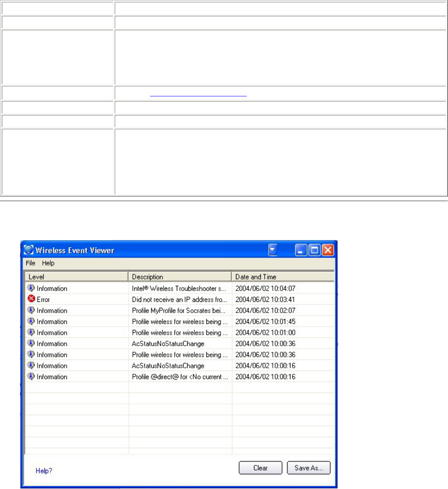Select the '2004/06/02 10:03:41' timestamp
Image resolution: width=448 pixels, height=489 pixels.
pyautogui.click(x=265, y=299)
